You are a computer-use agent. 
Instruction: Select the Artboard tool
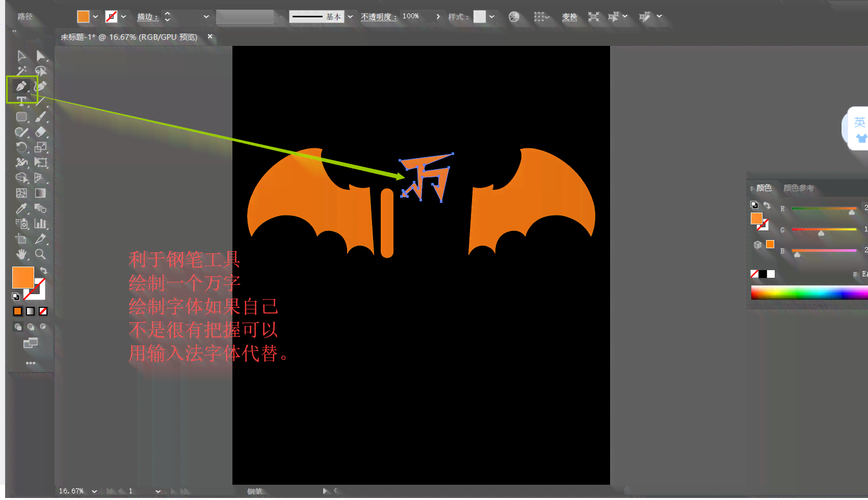point(21,239)
